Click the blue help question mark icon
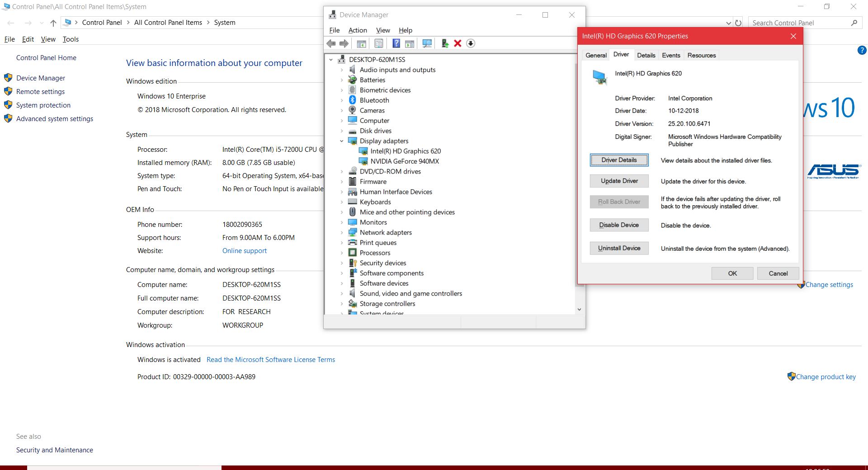868x470 pixels. point(862,50)
